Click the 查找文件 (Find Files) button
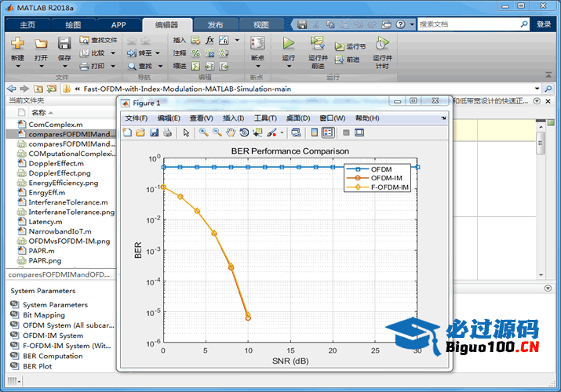Viewport: 561px width, 392px height. 98,39
